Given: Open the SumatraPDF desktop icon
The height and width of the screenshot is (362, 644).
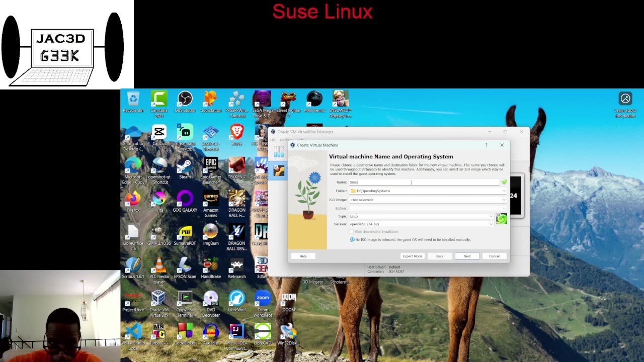Looking at the screenshot, I should click(x=185, y=235).
